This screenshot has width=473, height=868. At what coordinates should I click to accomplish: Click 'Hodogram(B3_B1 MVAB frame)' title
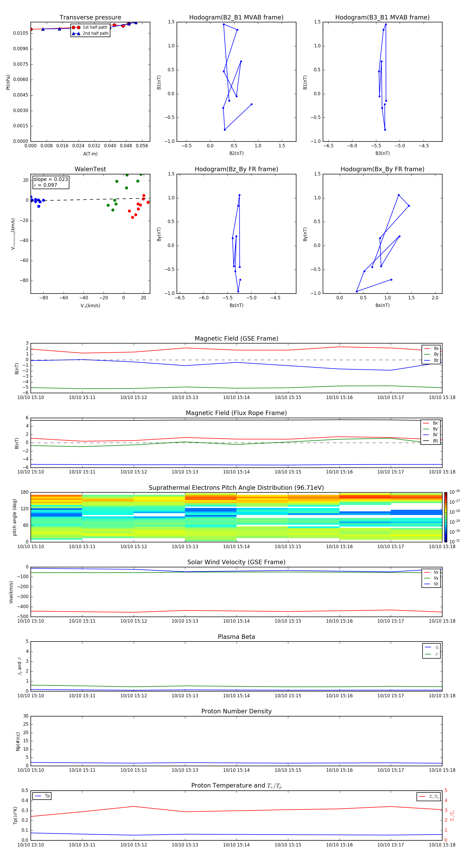coord(382,18)
